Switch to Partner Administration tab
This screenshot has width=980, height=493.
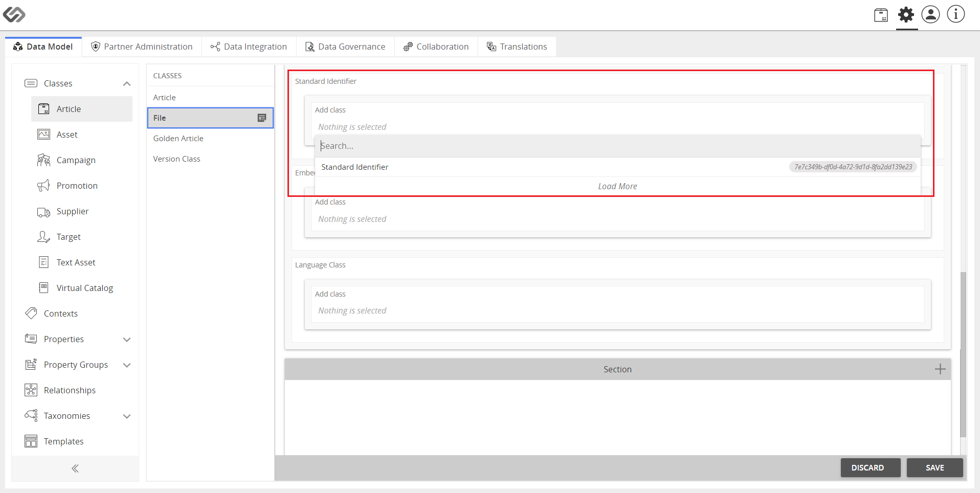coord(142,47)
